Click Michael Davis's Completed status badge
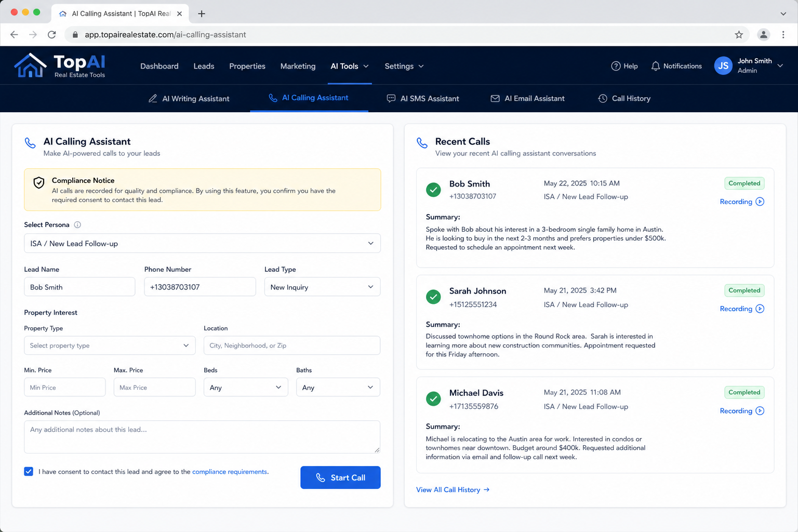Viewport: 798px width, 532px height. click(x=744, y=392)
